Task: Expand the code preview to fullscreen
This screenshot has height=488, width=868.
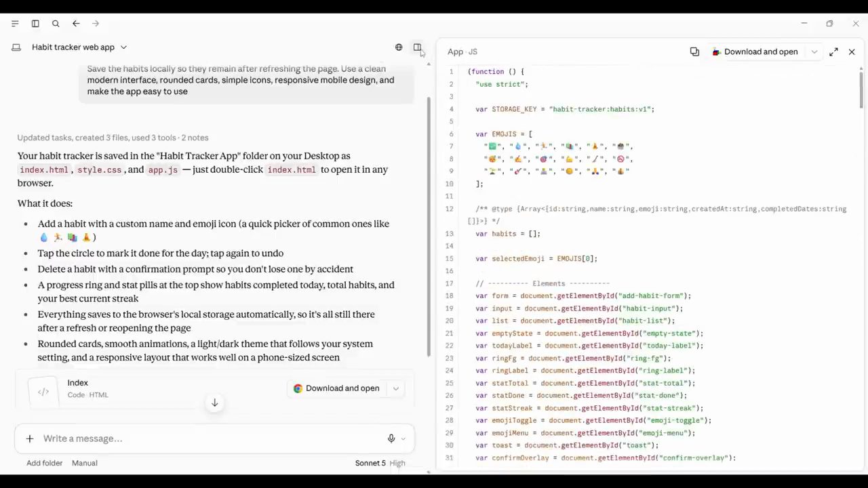Action: 833,52
